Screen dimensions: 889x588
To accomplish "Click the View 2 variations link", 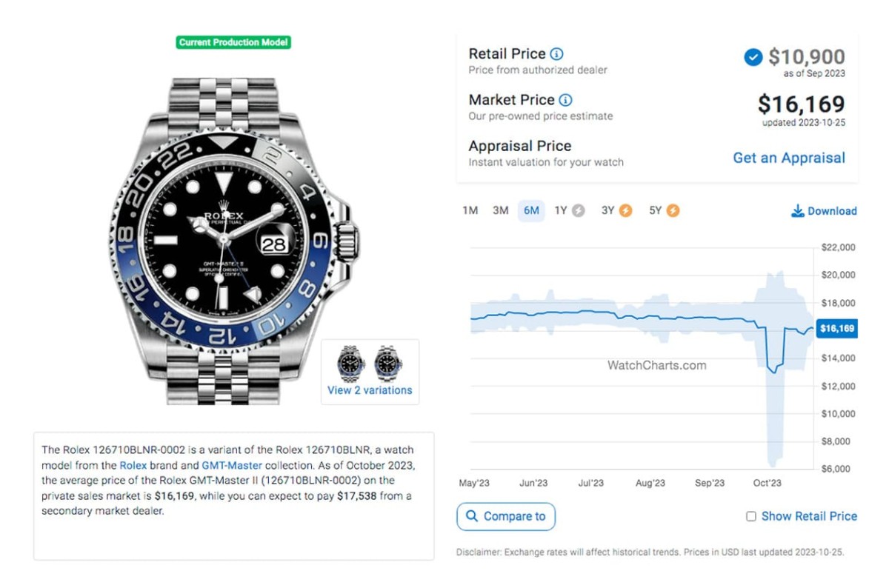I will [370, 390].
